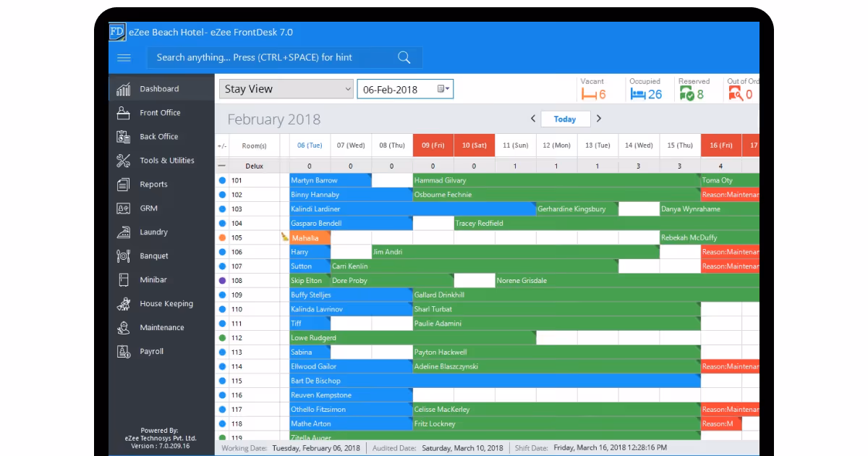Open House Keeping menu item

click(162, 303)
